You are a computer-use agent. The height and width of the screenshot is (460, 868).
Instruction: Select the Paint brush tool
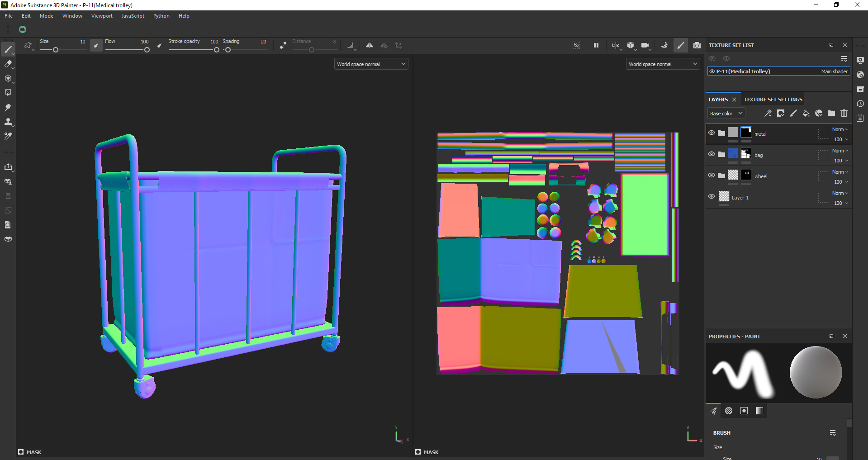(8, 49)
